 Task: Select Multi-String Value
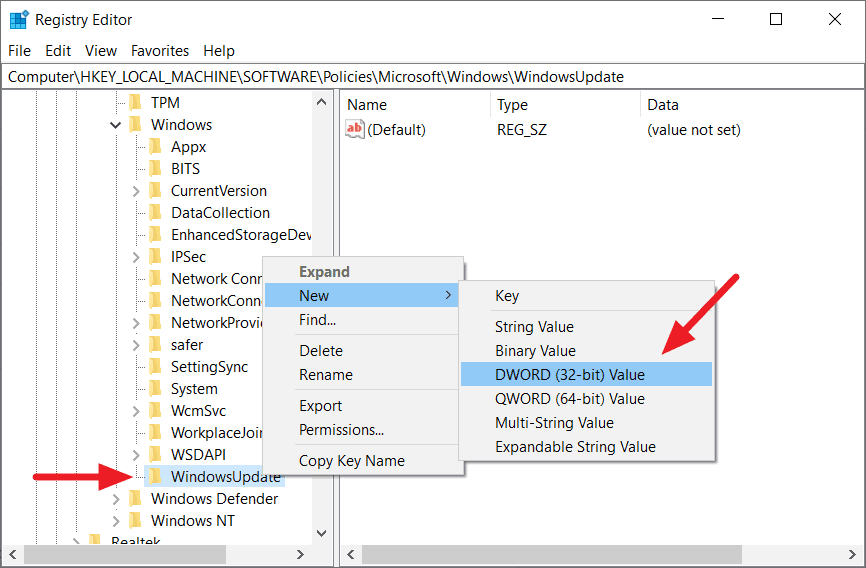587,423
